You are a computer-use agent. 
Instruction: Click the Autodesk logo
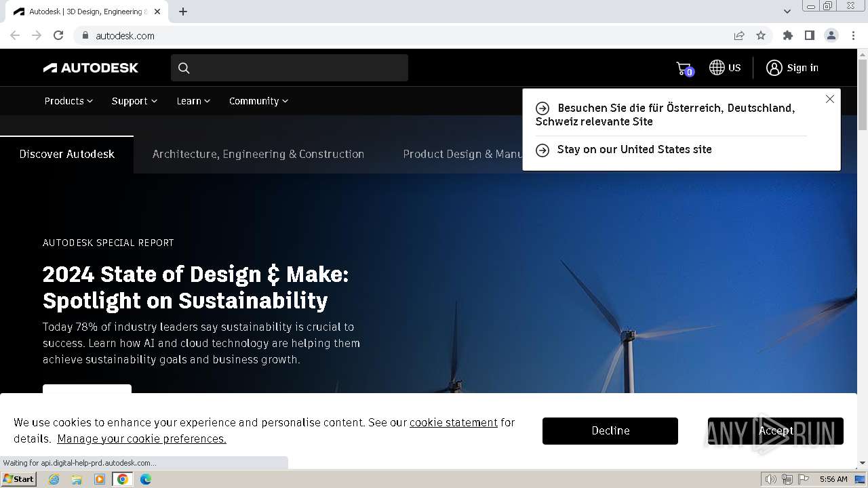(x=91, y=68)
